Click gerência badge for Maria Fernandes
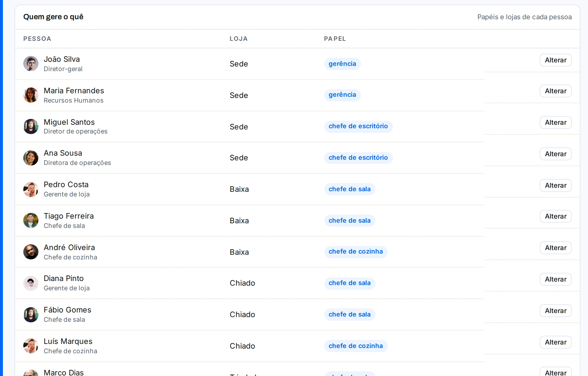The height and width of the screenshot is (376, 588). [x=342, y=95]
